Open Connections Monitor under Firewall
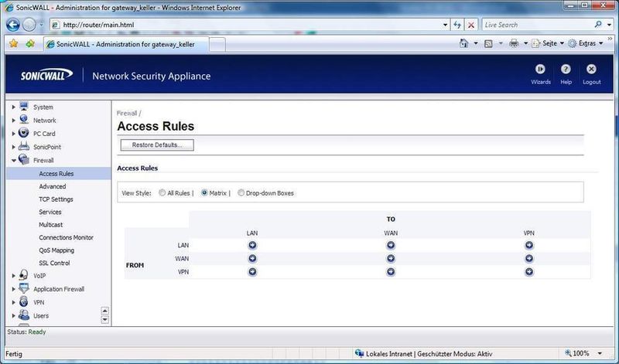This screenshot has height=364, width=619. tap(66, 237)
